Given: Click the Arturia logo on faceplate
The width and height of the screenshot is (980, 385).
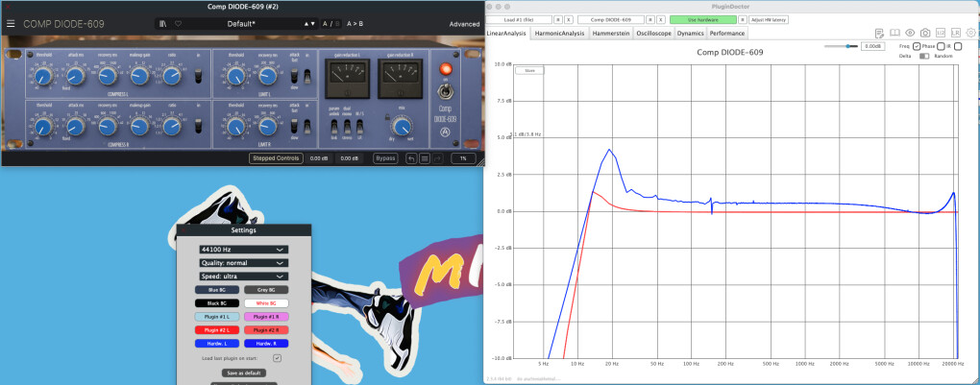Looking at the screenshot, I should [445, 132].
